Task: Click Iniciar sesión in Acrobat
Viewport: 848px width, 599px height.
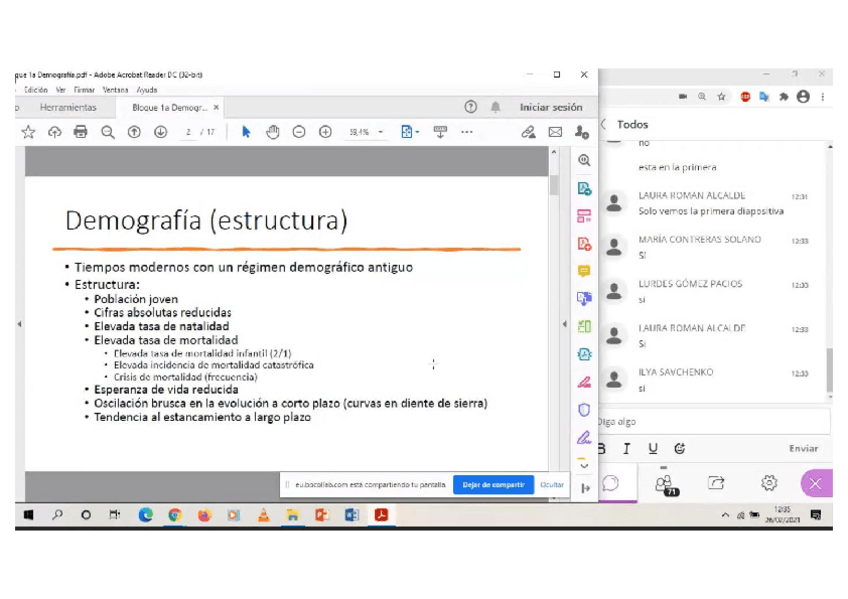Action: tap(550, 107)
